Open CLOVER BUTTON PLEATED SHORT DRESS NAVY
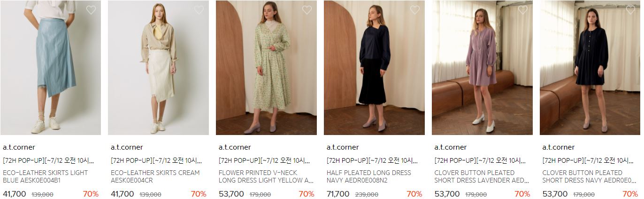 [590, 176]
